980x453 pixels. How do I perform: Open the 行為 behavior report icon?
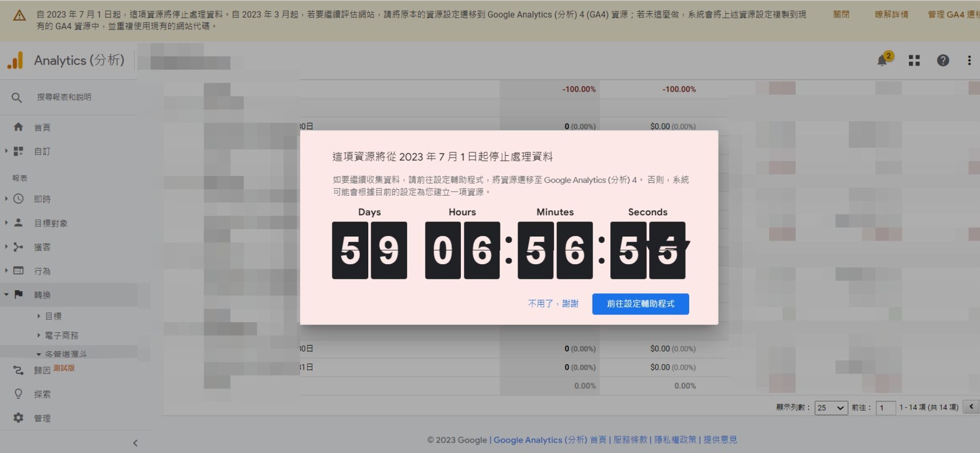coord(18,271)
